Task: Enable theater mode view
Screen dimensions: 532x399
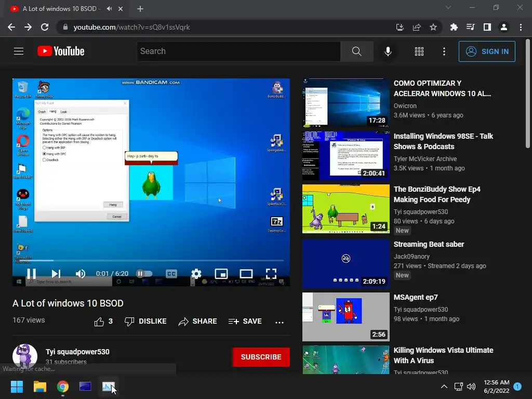Action: [246, 273]
